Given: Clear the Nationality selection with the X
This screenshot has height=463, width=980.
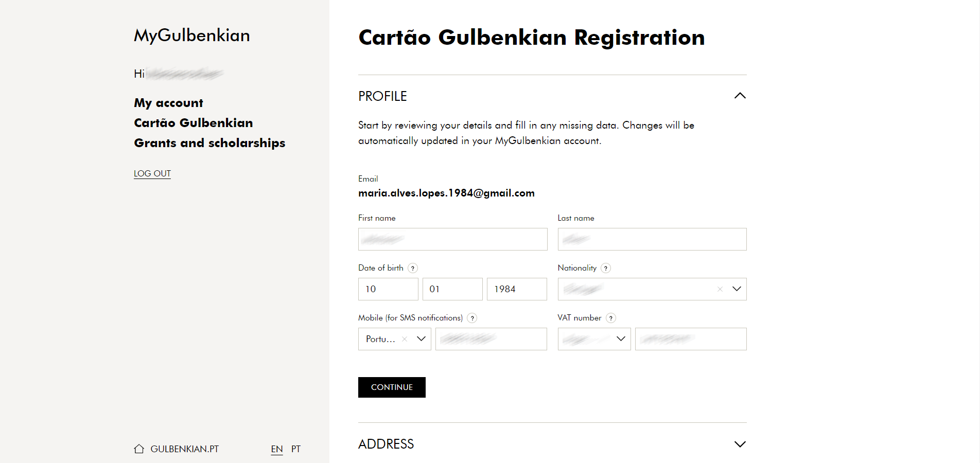Looking at the screenshot, I should 720,289.
